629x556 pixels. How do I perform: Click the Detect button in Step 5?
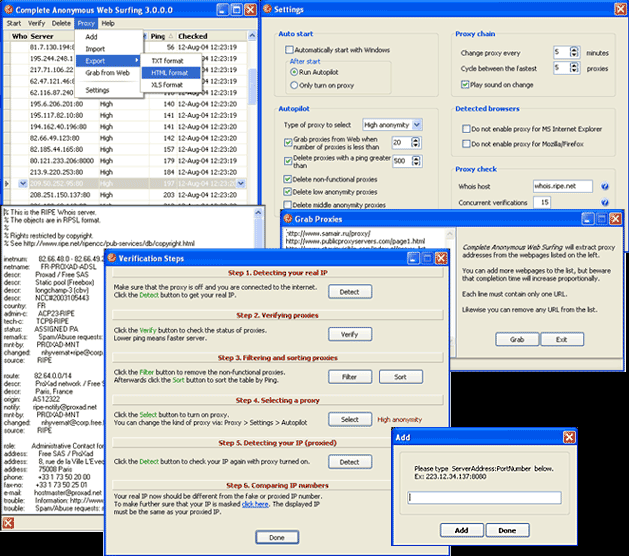[x=350, y=462]
